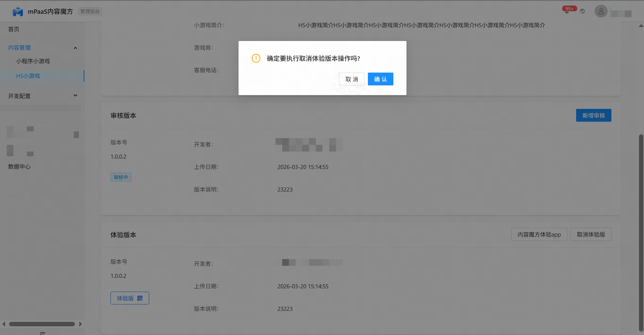
Task: Go to 首页 in sidebar
Action: click(x=14, y=29)
